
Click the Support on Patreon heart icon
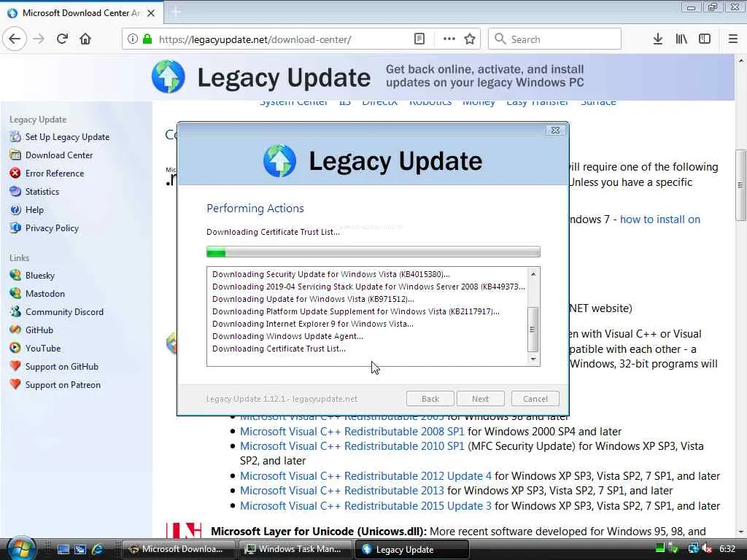pos(16,384)
